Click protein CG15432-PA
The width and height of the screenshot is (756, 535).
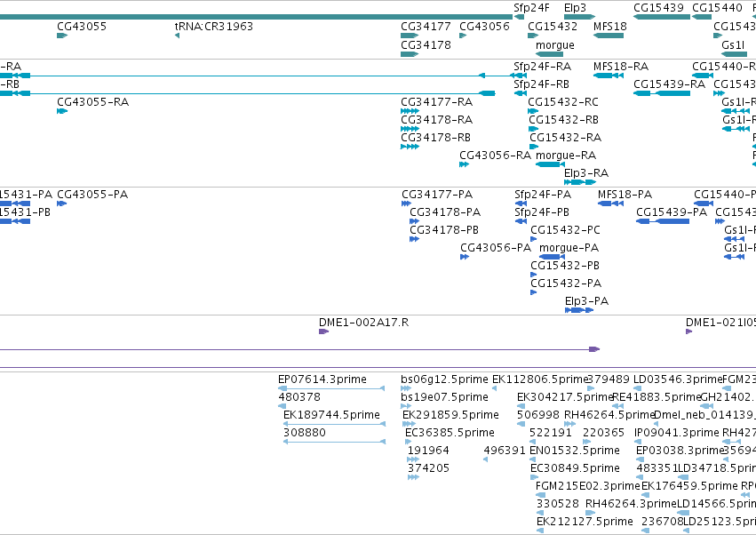tap(566, 283)
